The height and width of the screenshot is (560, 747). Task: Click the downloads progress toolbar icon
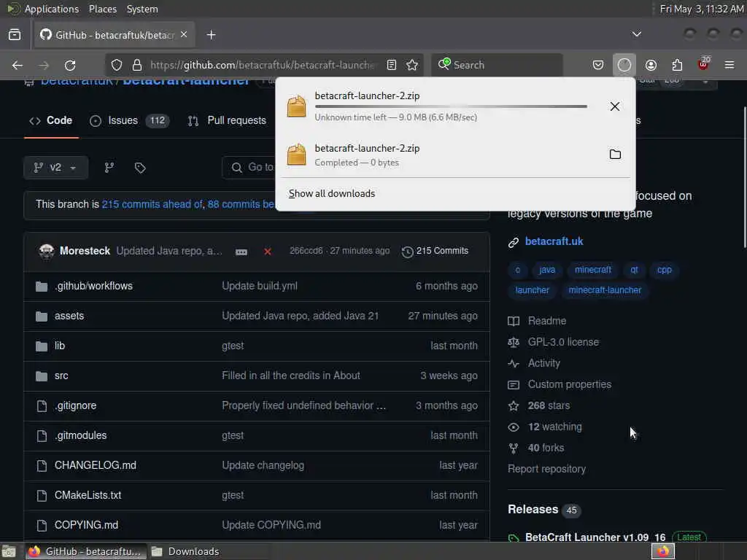coord(624,65)
